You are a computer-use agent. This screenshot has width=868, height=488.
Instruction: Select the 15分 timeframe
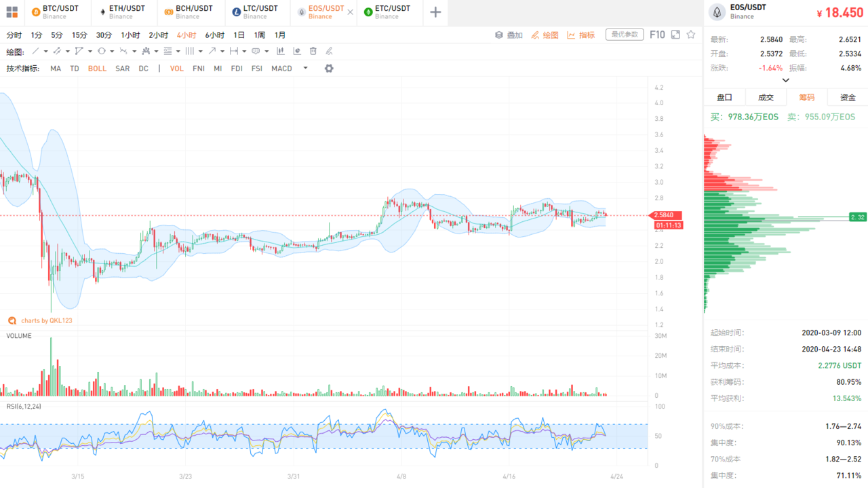point(79,35)
